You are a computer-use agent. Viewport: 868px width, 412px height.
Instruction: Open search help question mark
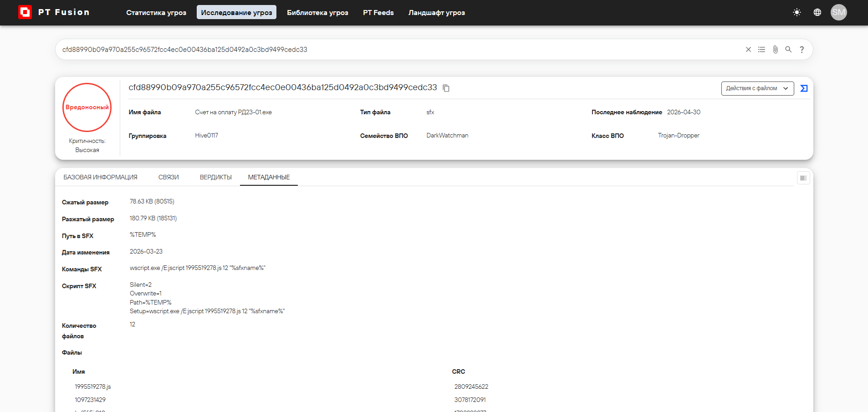pos(802,50)
